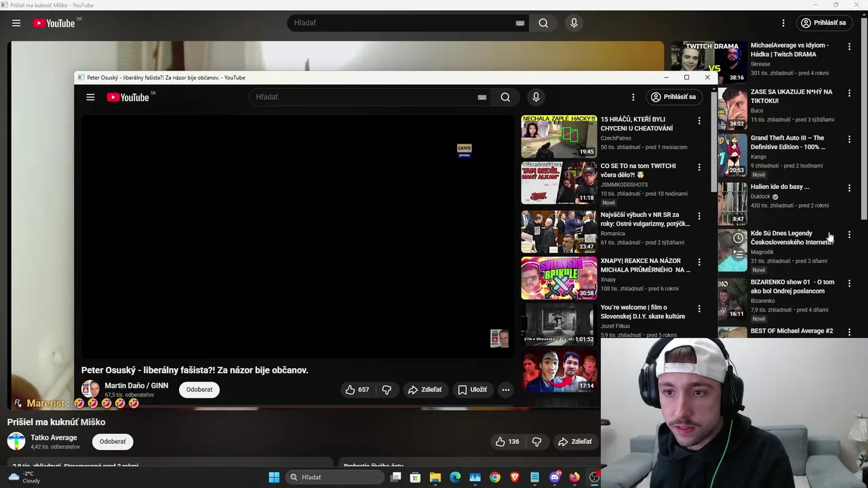Image resolution: width=868 pixels, height=488 pixels.
Task: Open options dots for Kde Sú Dnes Legendy
Action: 849,235
